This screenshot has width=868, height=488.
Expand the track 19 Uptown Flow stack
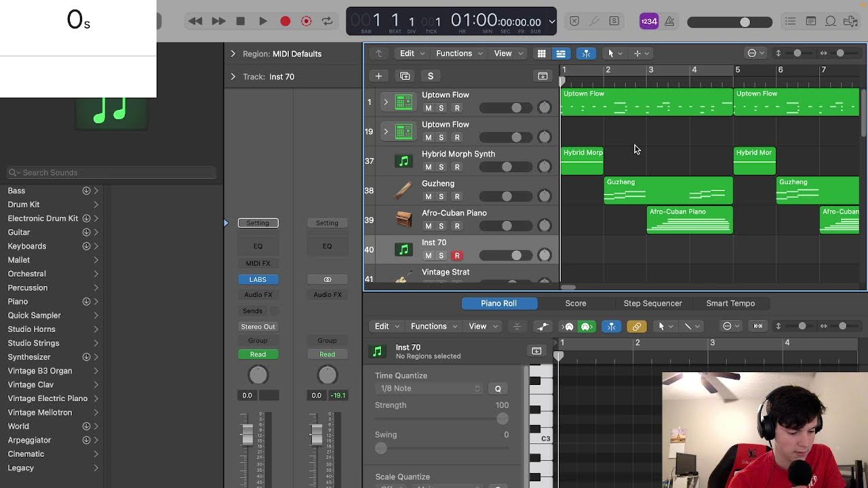(x=386, y=131)
